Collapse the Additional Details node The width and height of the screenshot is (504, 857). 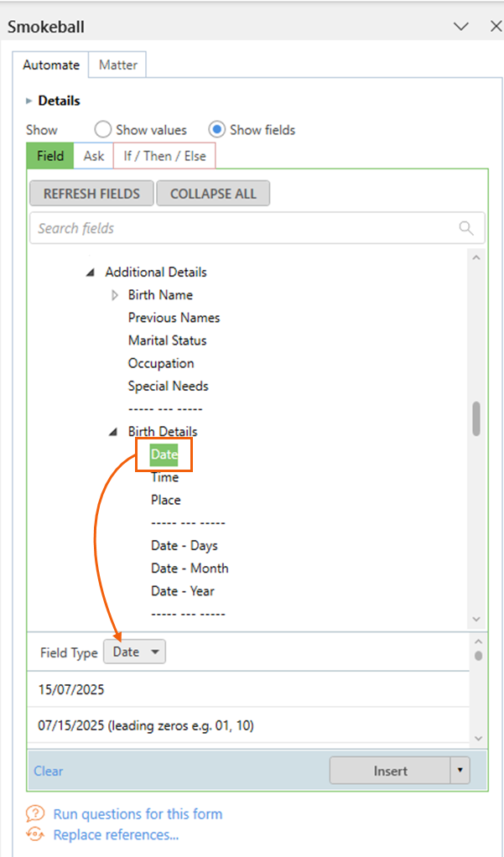pyautogui.click(x=91, y=273)
